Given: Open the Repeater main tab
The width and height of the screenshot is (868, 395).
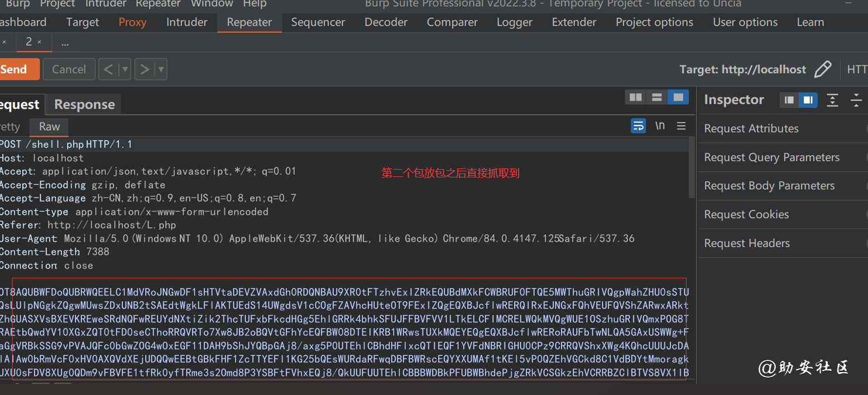Looking at the screenshot, I should (250, 22).
